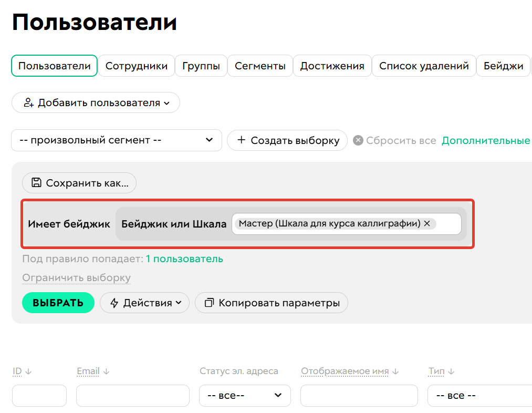The image size is (532, 413).
Task: Open the 'Статус эл. адреса' dropdown showing '-- все--'
Action: pos(245,396)
